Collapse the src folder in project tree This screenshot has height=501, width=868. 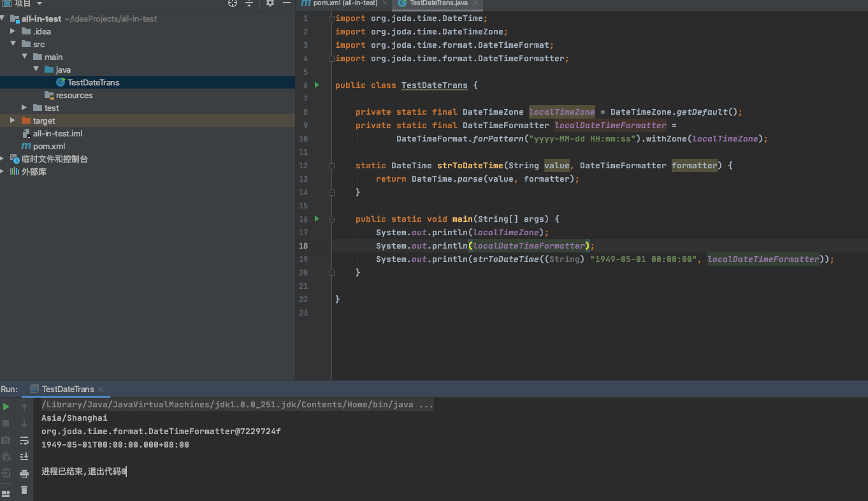click(x=13, y=44)
